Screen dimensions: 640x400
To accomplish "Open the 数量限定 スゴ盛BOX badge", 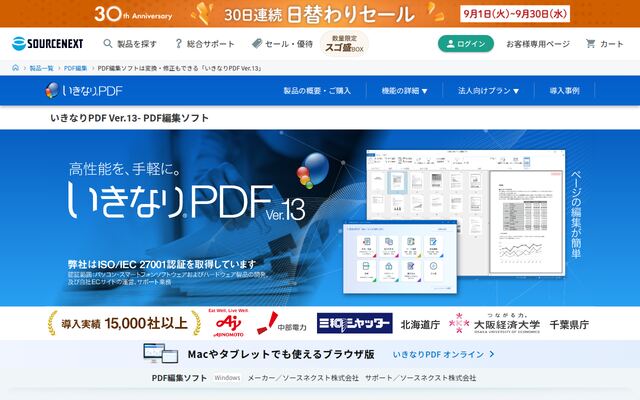I will (344, 44).
